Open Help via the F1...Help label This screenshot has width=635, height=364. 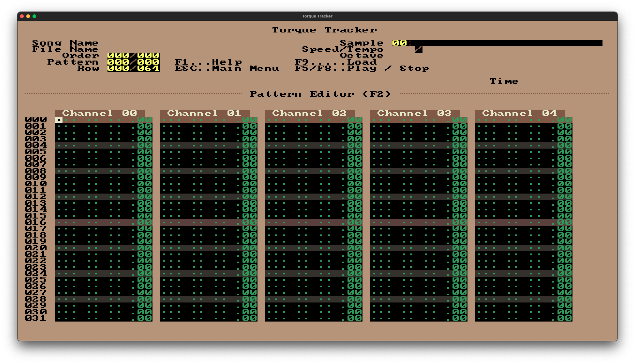click(x=208, y=62)
